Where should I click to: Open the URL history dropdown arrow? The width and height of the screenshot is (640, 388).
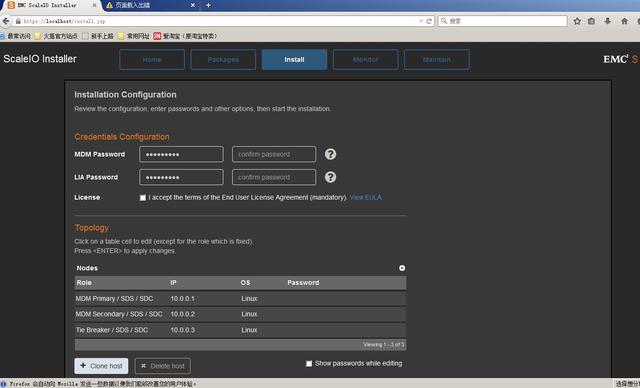tap(421, 21)
